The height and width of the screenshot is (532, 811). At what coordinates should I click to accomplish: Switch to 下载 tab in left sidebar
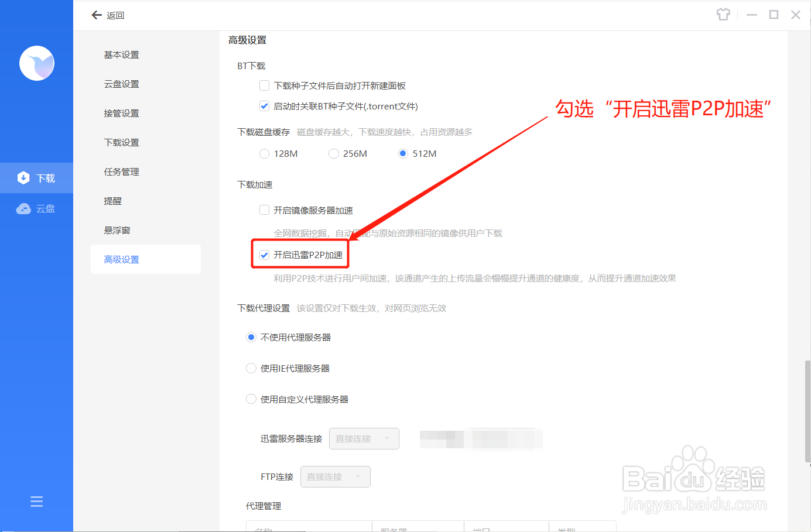click(36, 178)
